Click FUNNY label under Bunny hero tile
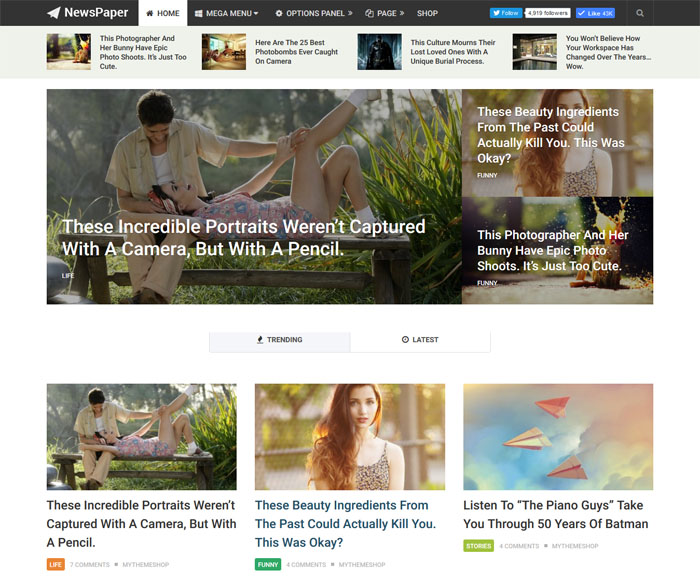Screen dimensions: 700x584 [487, 283]
